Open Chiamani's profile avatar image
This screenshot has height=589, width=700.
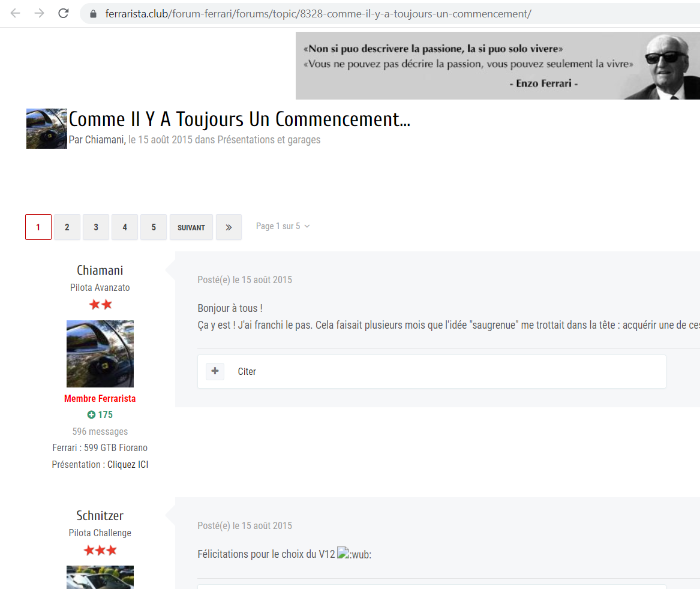click(x=100, y=353)
